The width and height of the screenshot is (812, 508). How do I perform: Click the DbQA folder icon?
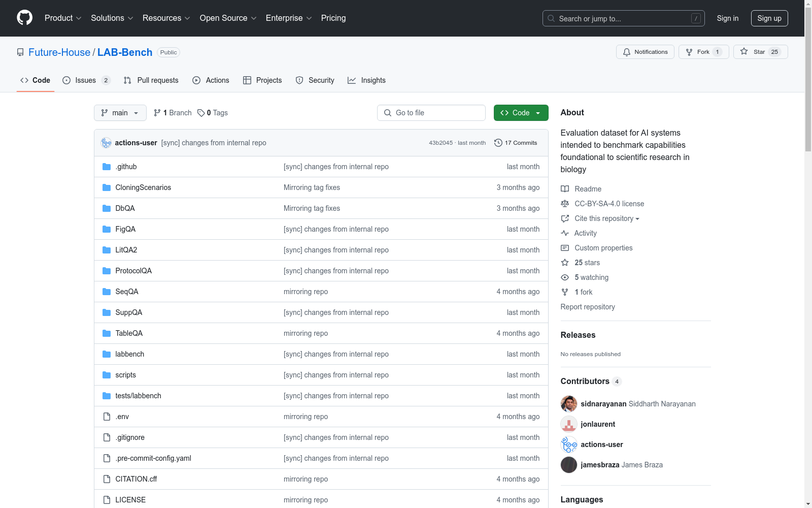point(107,208)
